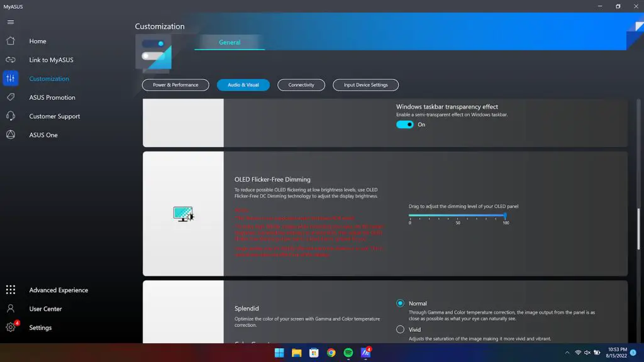Open Link to MyASUS page

pyautogui.click(x=52, y=60)
